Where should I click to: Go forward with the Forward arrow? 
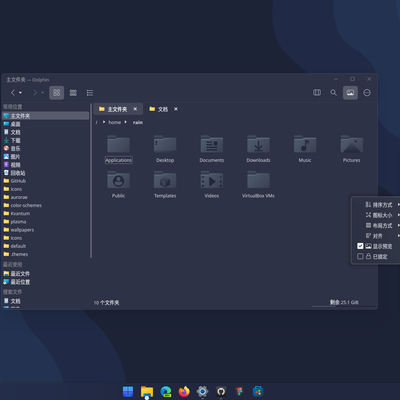(x=35, y=93)
